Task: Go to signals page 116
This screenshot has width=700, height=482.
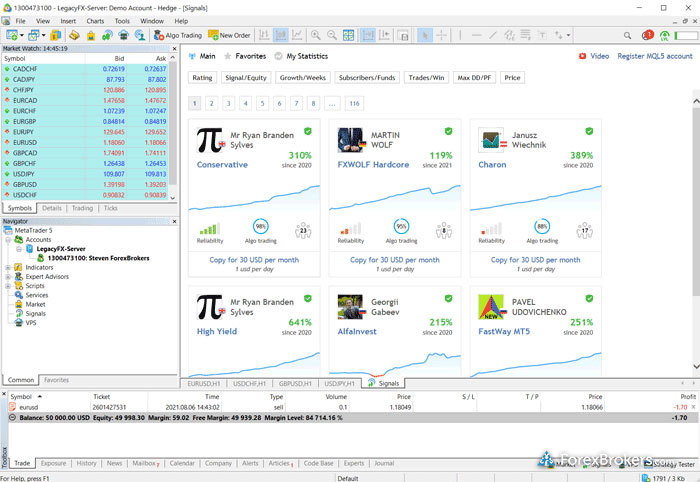Action: (x=354, y=104)
